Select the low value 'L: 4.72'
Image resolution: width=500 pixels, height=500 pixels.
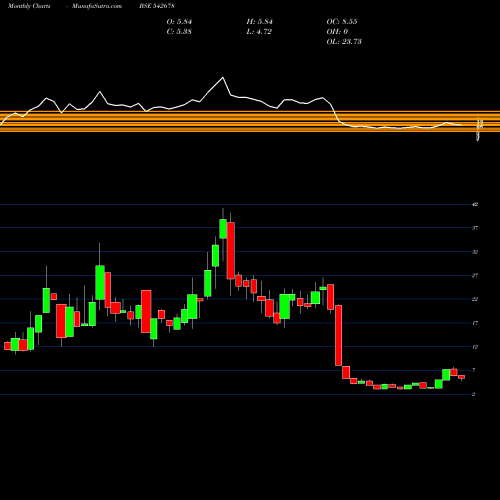pyautogui.click(x=259, y=32)
